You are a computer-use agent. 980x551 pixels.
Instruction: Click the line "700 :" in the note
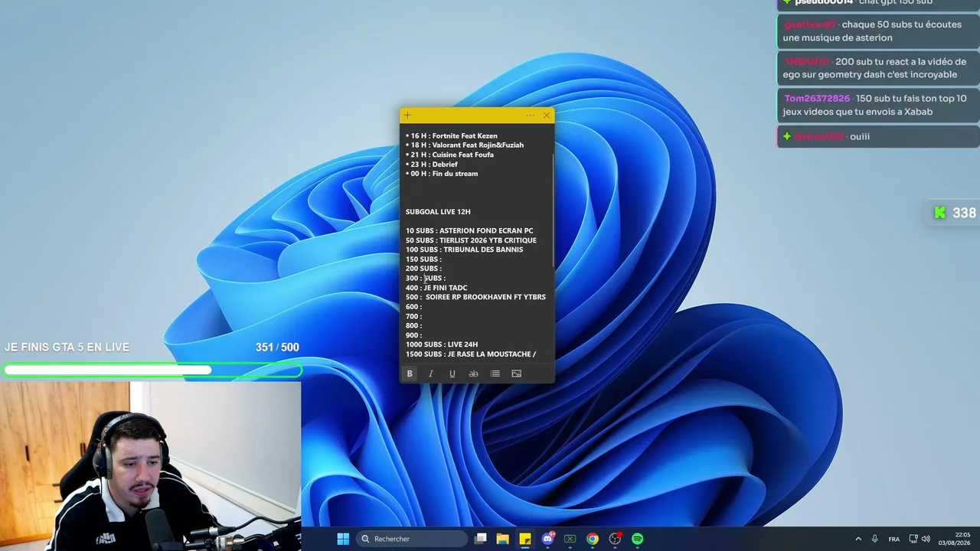click(x=413, y=316)
